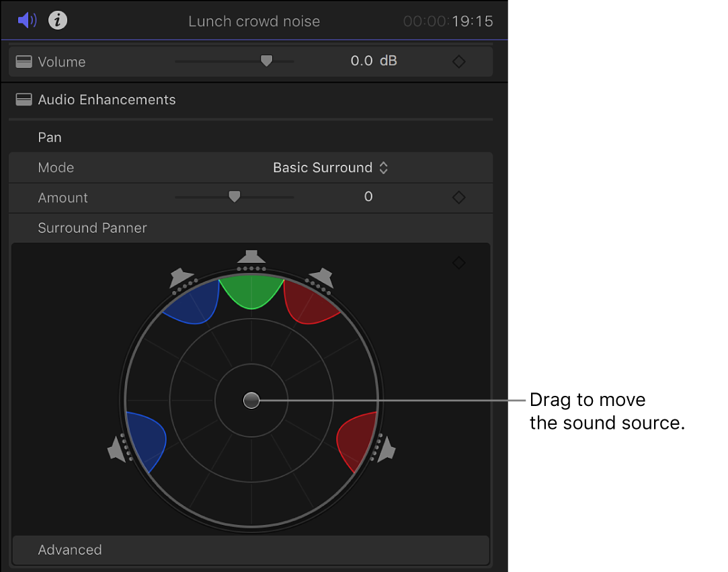The height and width of the screenshot is (572, 728).
Task: Click the Lunch crowd noise title bar label
Action: [x=254, y=21]
